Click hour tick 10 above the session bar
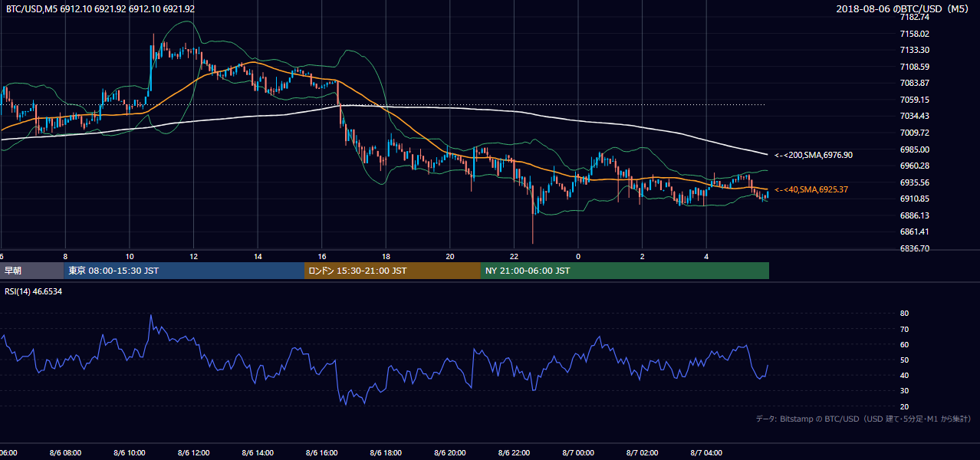This screenshot has width=980, height=460. click(130, 256)
